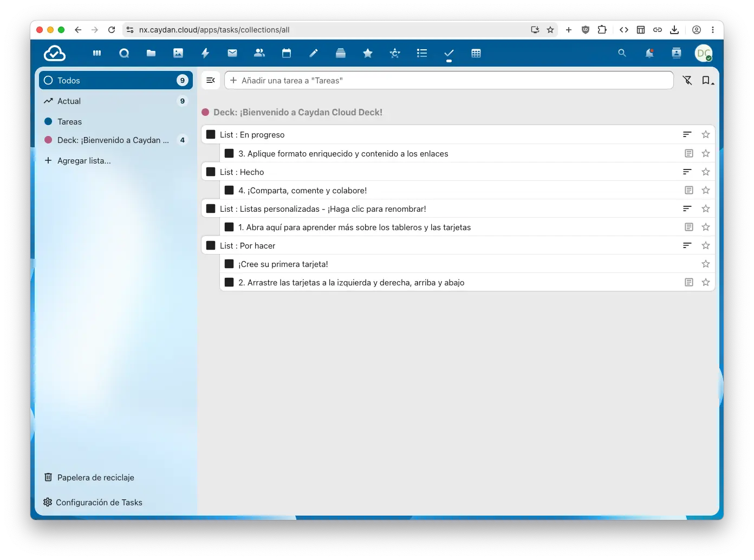
Task: Open the Files app
Action: pos(151,53)
